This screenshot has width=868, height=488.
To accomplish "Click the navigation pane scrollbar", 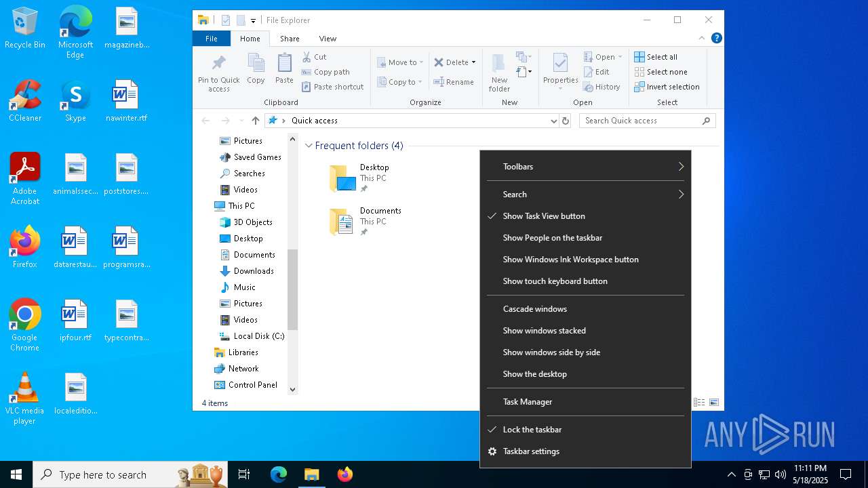I will coord(293,289).
